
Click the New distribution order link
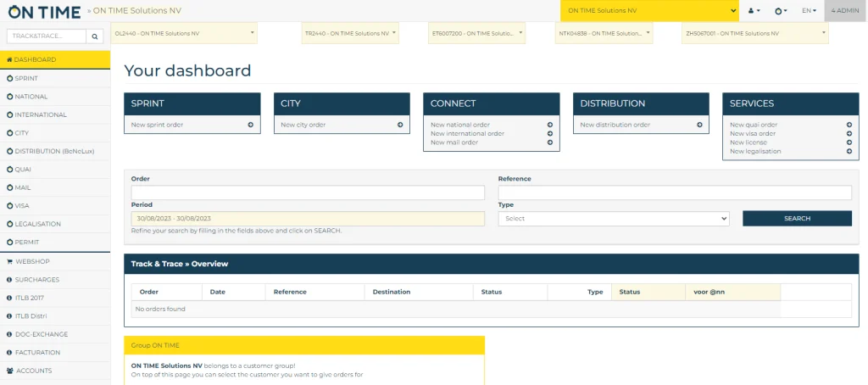coord(615,125)
